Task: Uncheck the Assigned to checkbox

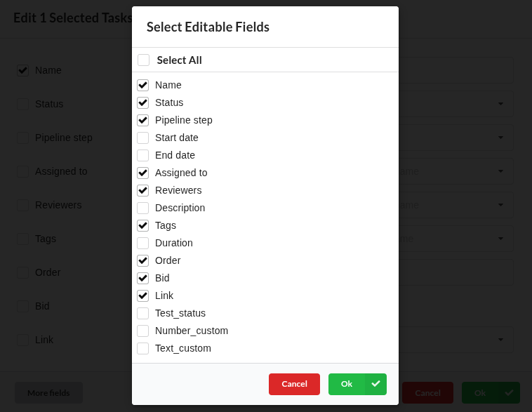Action: [x=143, y=173]
